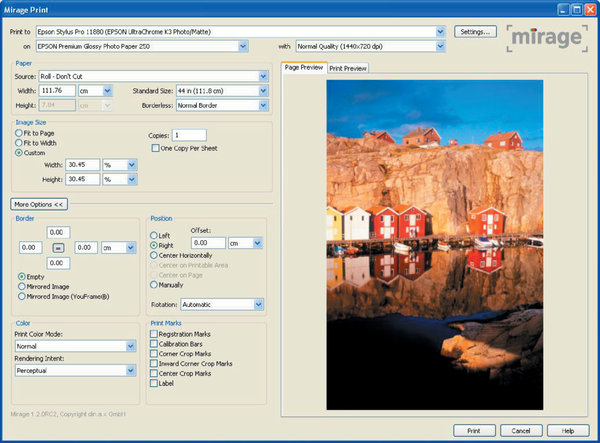This screenshot has width=600, height=443.
Task: Click the Mirage logo
Action: (x=546, y=39)
